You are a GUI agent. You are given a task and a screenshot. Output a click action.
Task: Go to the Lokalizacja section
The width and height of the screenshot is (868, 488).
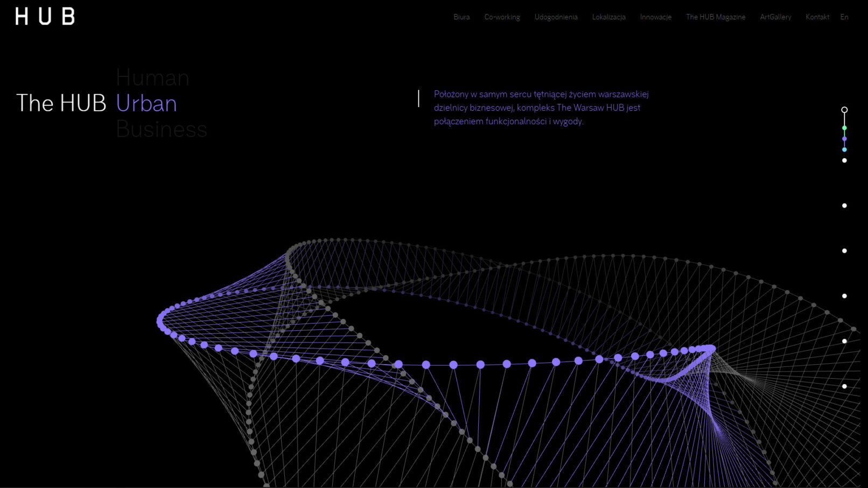tap(608, 17)
